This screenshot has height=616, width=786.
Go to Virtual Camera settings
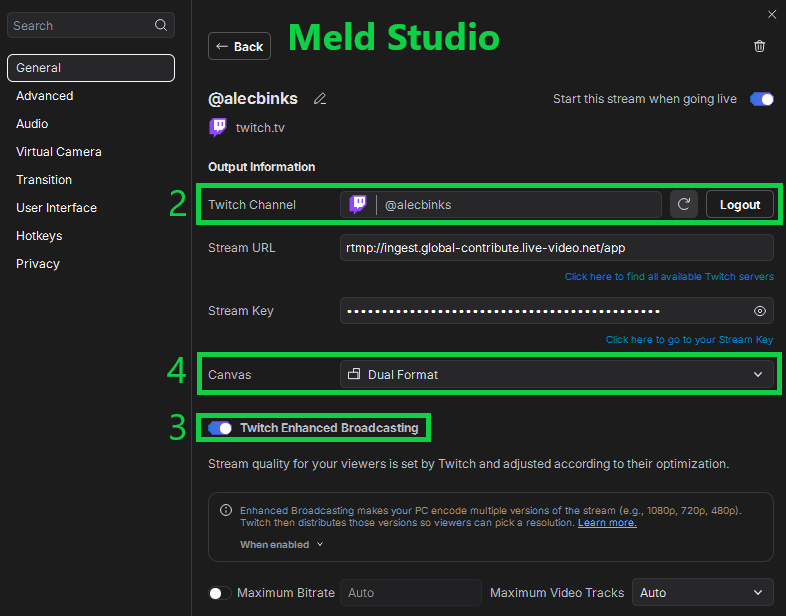point(59,152)
